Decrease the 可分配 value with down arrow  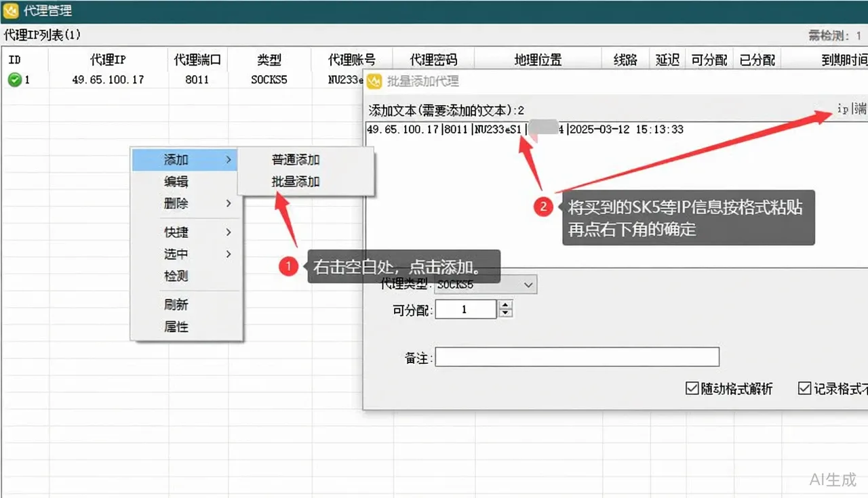tap(505, 314)
